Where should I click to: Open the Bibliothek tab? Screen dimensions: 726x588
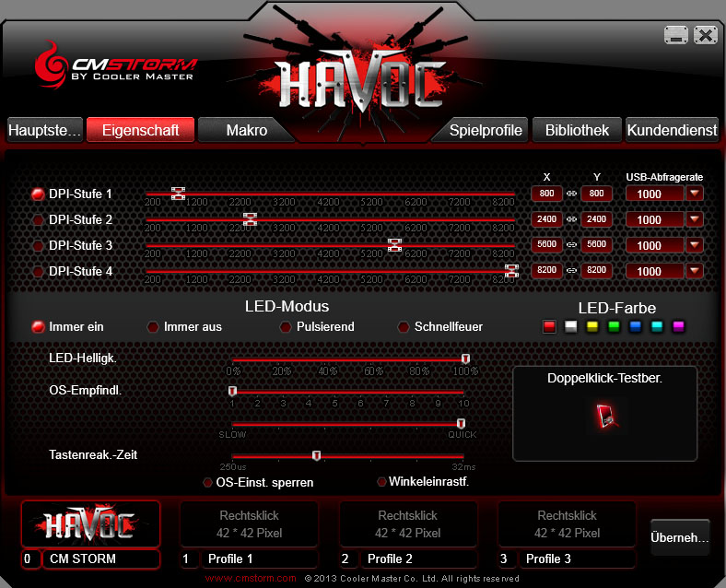coord(577,130)
